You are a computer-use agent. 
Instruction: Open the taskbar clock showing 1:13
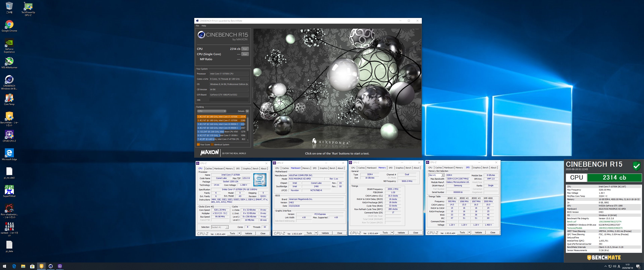(628, 266)
